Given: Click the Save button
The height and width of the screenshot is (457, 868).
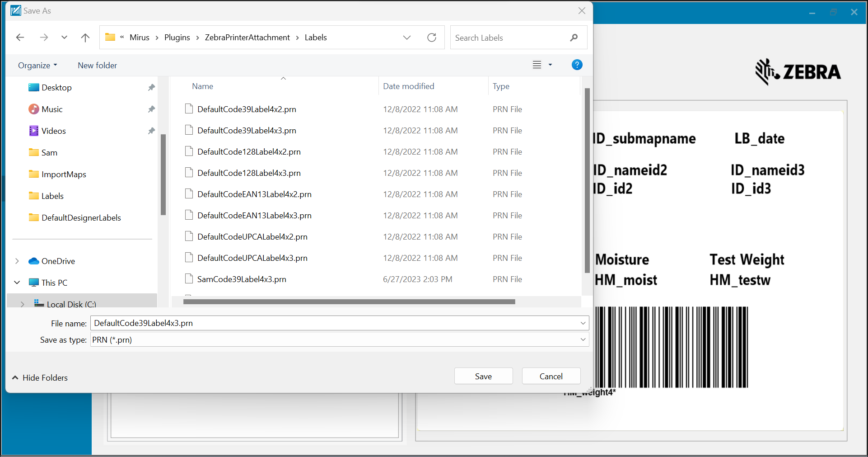Looking at the screenshot, I should 483,376.
